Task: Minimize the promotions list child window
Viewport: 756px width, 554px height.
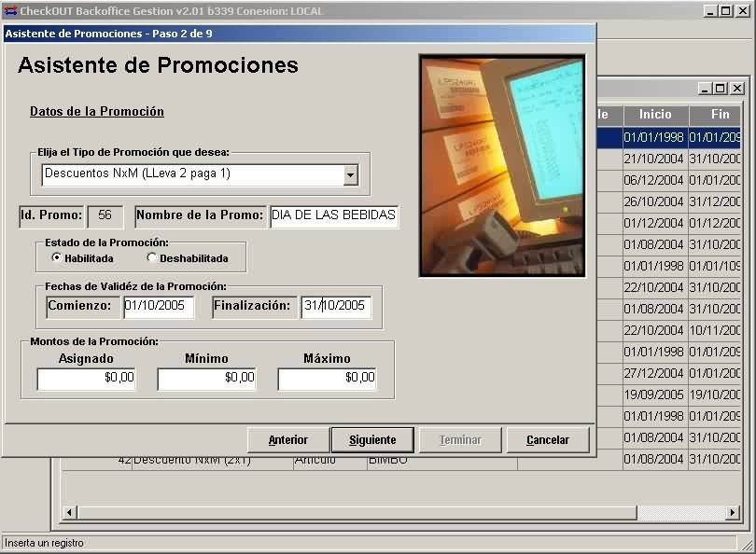Action: coord(705,89)
